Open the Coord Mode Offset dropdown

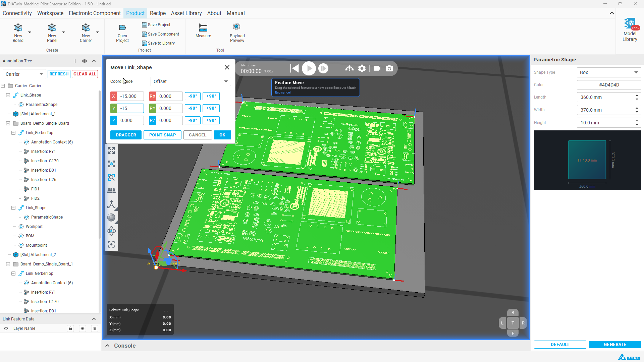(191, 81)
